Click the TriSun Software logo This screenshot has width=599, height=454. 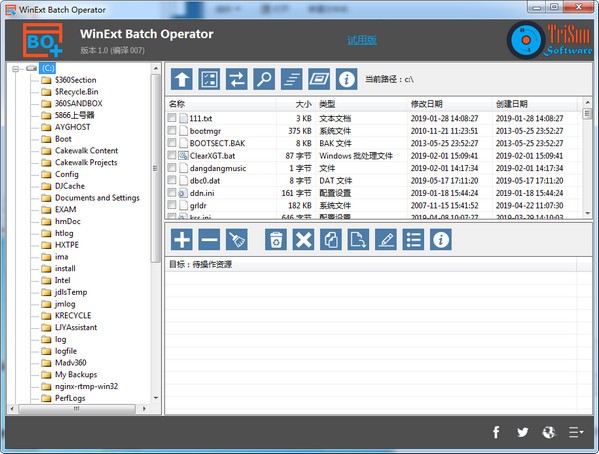[549, 40]
